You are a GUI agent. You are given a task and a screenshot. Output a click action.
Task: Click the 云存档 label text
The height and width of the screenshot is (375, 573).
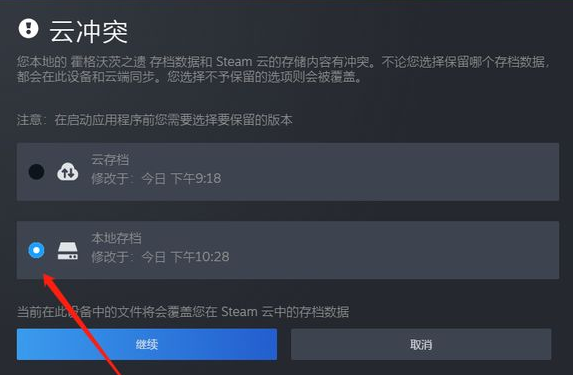[110, 160]
